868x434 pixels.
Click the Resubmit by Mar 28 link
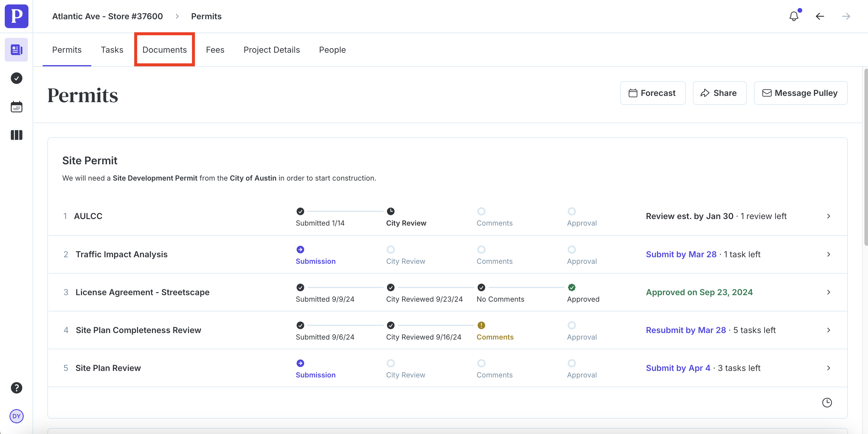pyautogui.click(x=686, y=330)
